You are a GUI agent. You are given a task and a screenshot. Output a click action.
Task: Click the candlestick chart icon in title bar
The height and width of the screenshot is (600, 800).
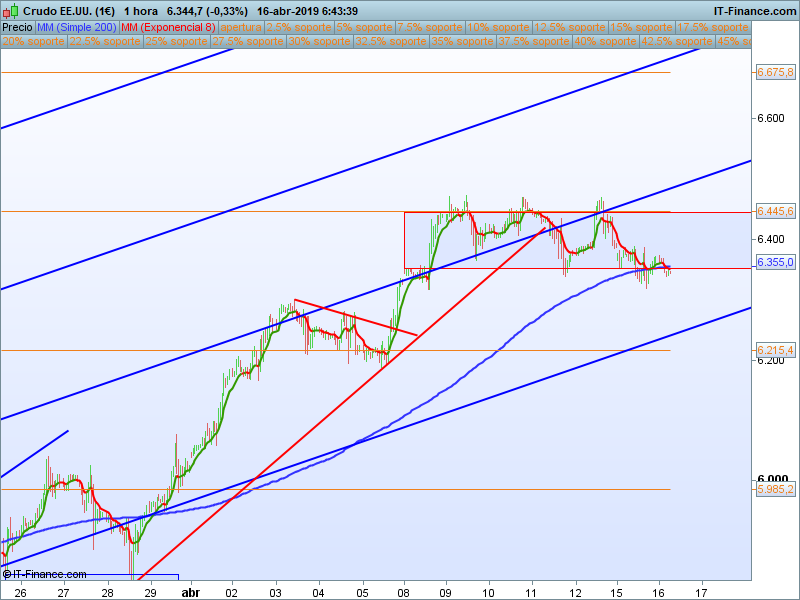tap(11, 10)
